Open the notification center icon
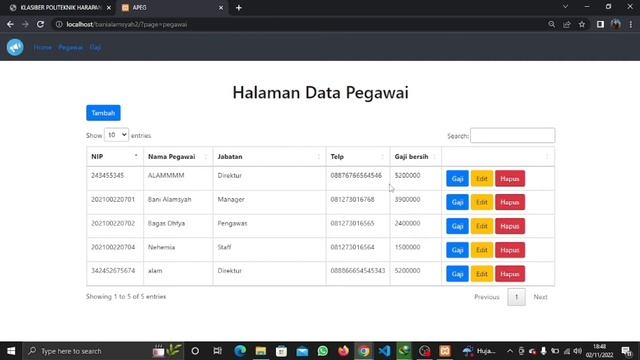The width and height of the screenshot is (640, 360). [627, 351]
